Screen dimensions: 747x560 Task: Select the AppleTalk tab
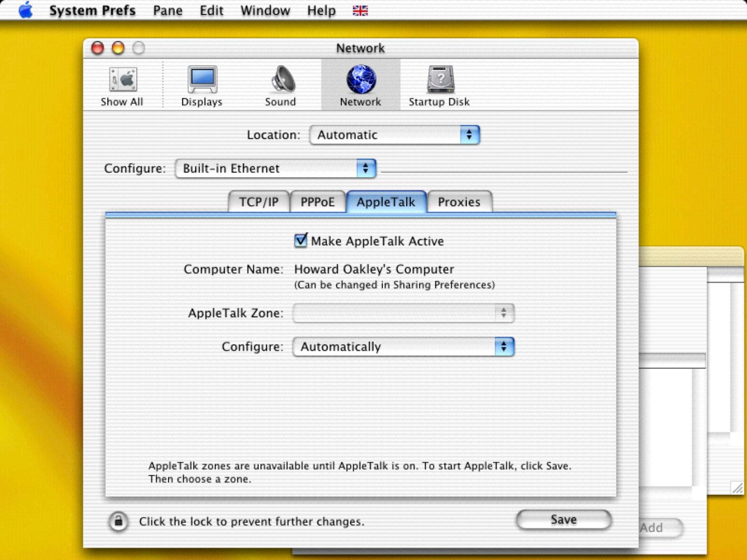pos(386,202)
